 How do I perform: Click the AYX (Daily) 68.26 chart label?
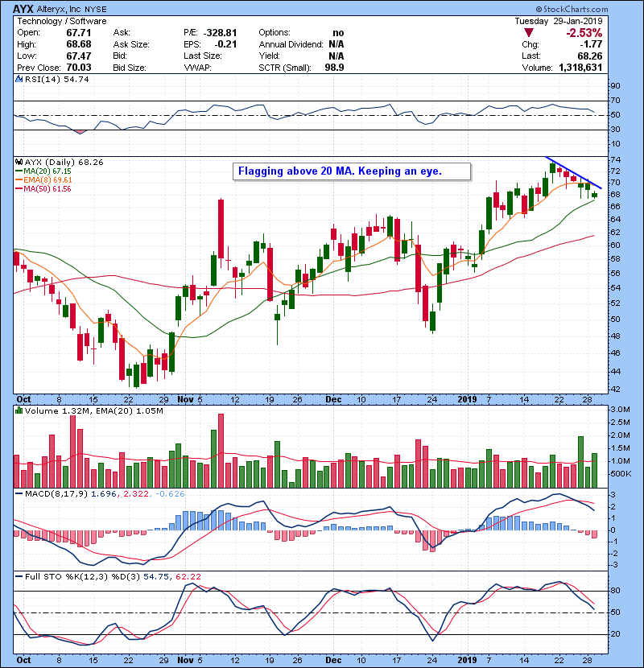click(x=64, y=162)
